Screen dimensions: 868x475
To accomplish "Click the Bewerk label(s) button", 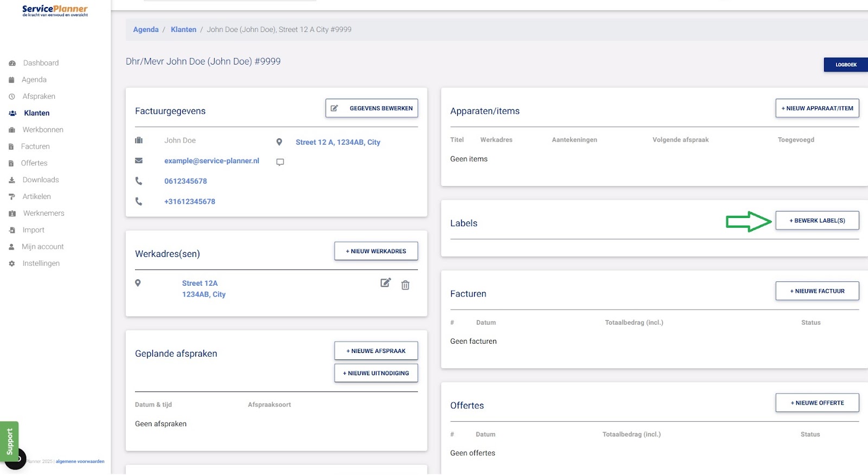I will click(x=817, y=221).
